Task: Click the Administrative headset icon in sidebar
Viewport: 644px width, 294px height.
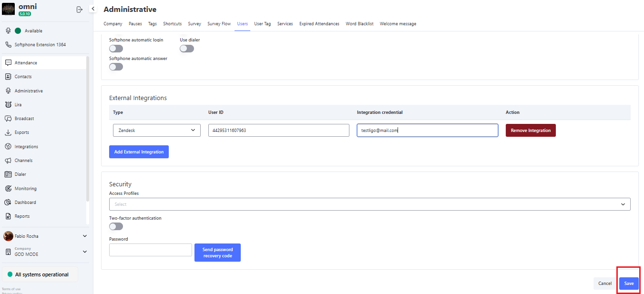Action: tap(8, 91)
